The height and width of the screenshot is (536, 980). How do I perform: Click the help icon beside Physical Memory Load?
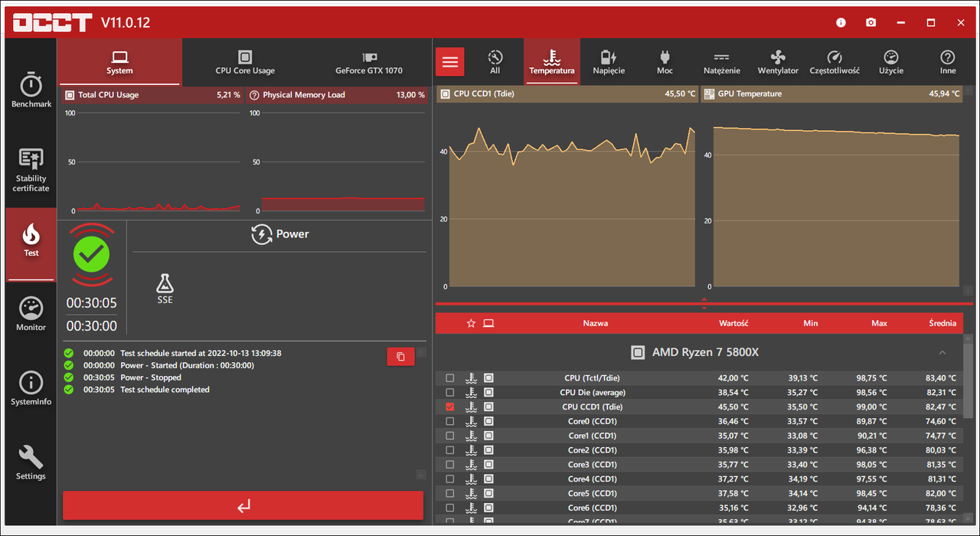point(254,95)
